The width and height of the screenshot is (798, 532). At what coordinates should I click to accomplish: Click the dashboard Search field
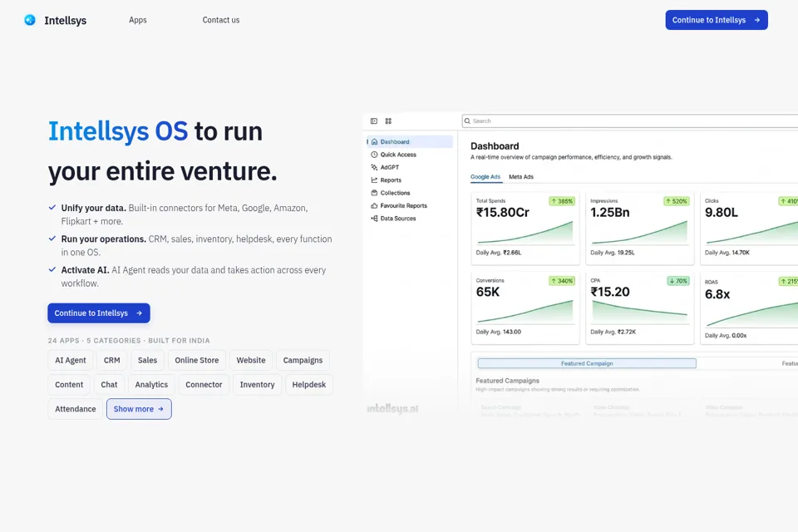tap(630, 121)
